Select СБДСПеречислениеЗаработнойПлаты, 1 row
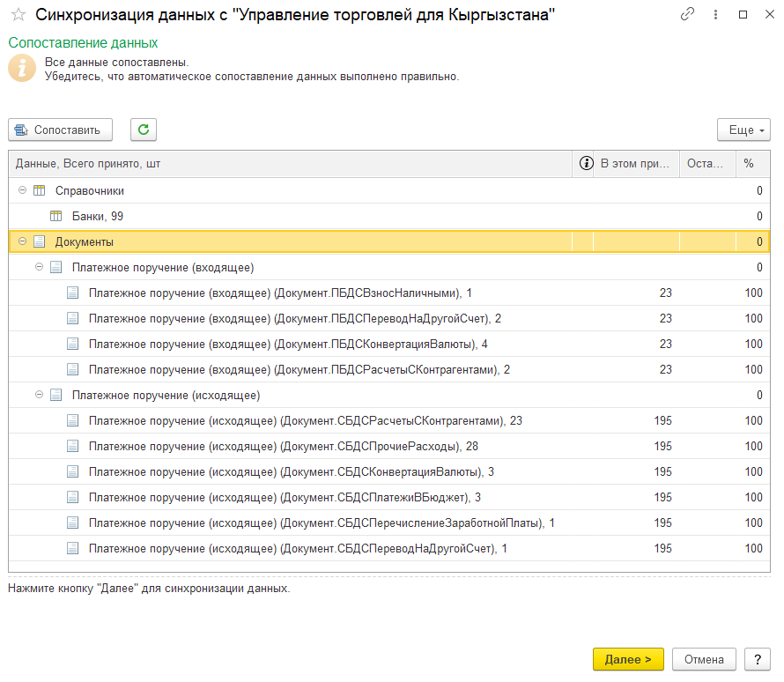The width and height of the screenshot is (784, 682). click(389, 523)
